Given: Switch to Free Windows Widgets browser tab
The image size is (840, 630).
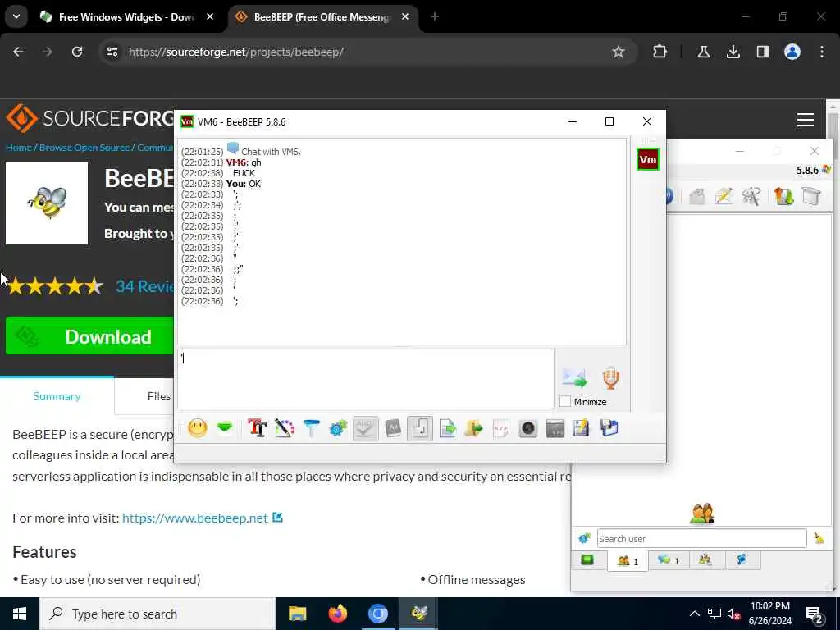Looking at the screenshot, I should [x=125, y=17].
